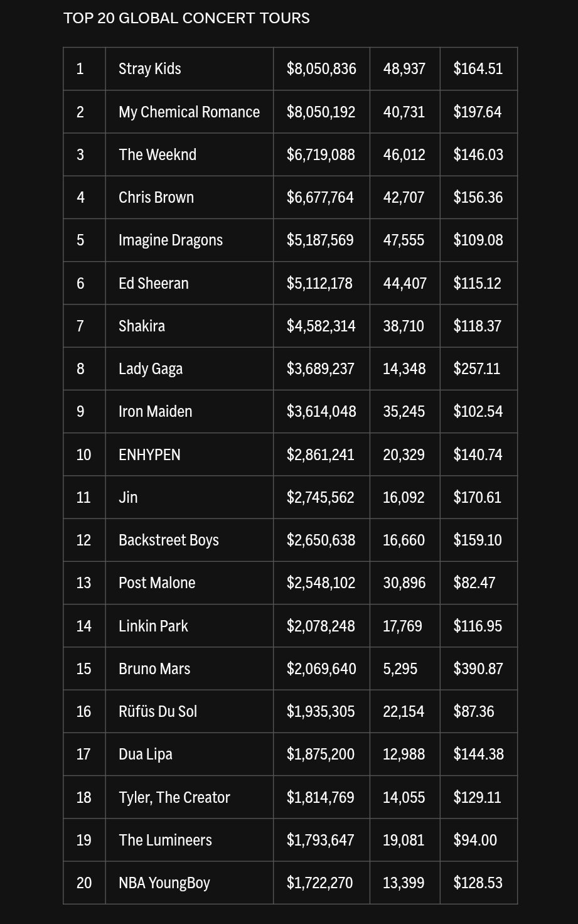
Task: Select rank number 20 for NBA YoungBoy
Action: click(x=84, y=883)
